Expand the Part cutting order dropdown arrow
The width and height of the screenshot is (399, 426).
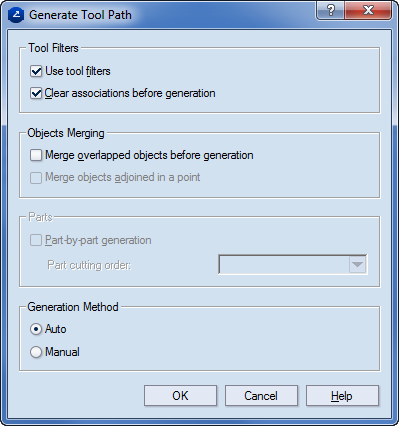point(357,265)
